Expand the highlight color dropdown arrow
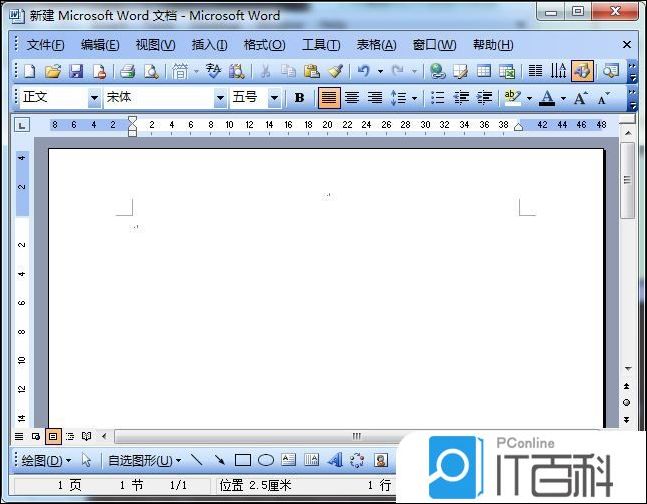 click(529, 98)
